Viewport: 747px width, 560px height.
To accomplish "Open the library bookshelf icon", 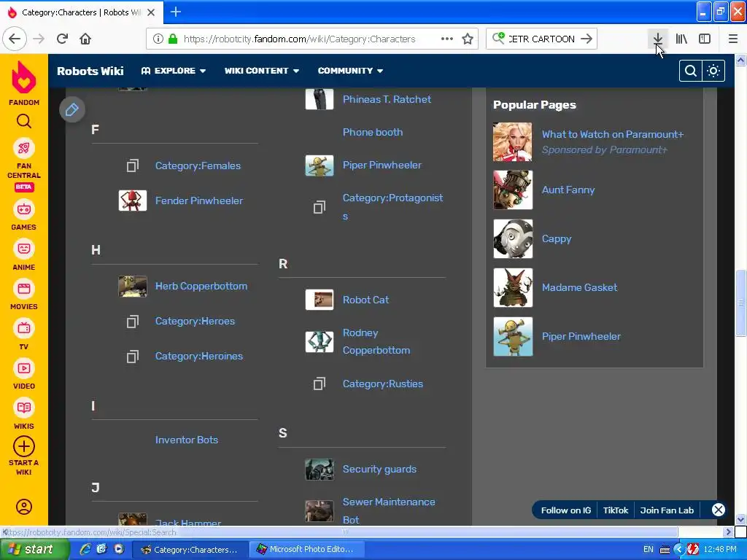I will [681, 39].
